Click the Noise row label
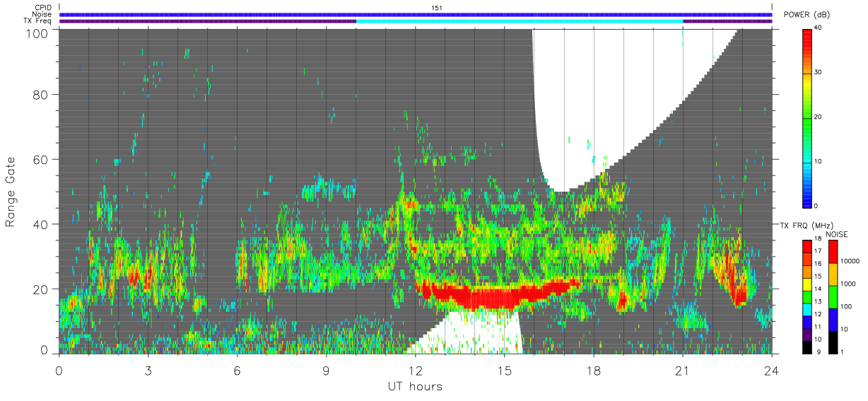 41,14
